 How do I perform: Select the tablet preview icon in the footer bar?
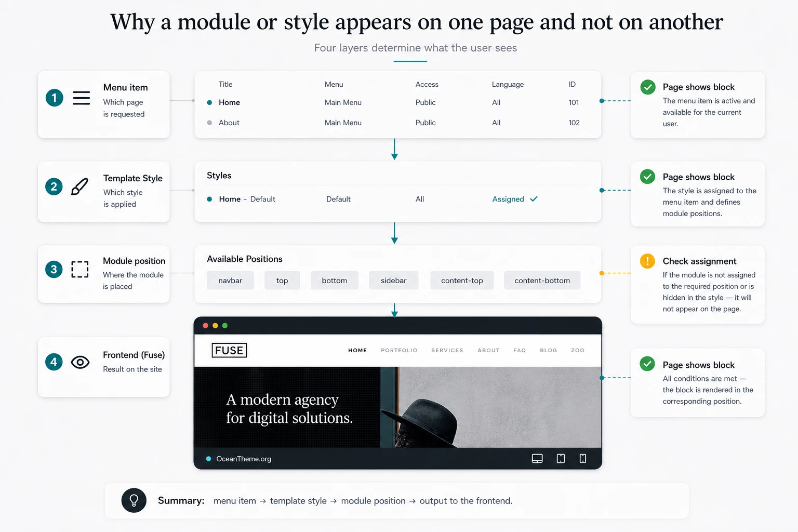pos(561,458)
